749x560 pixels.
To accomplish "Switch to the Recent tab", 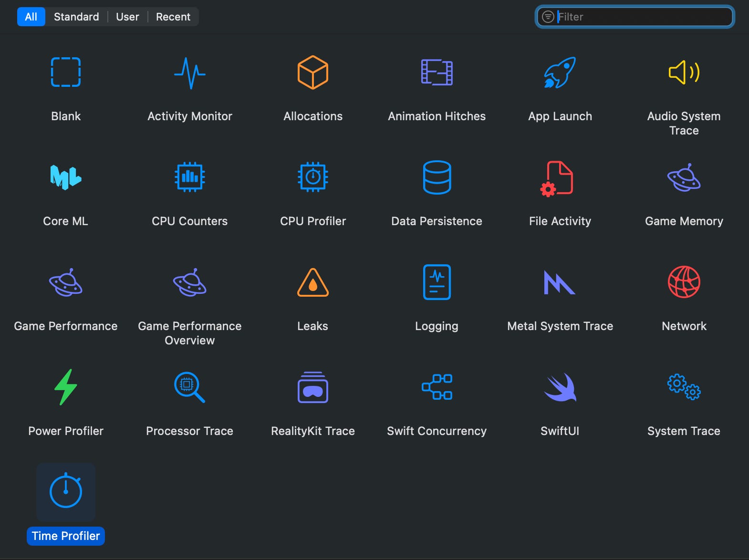I will (x=173, y=17).
